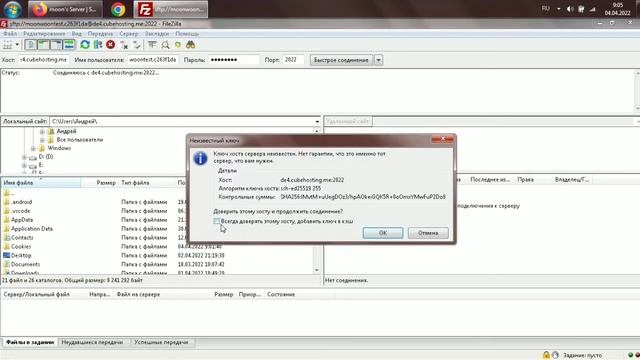Click the Состояние queue column header

[x=281, y=294]
